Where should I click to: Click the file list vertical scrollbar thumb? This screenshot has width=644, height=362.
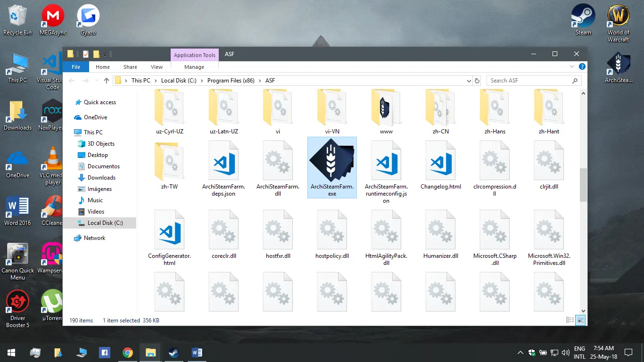coord(583,185)
